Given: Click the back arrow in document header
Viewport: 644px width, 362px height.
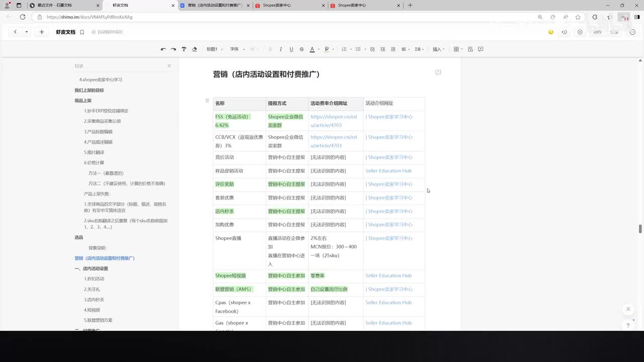Looking at the screenshot, I should [15, 32].
